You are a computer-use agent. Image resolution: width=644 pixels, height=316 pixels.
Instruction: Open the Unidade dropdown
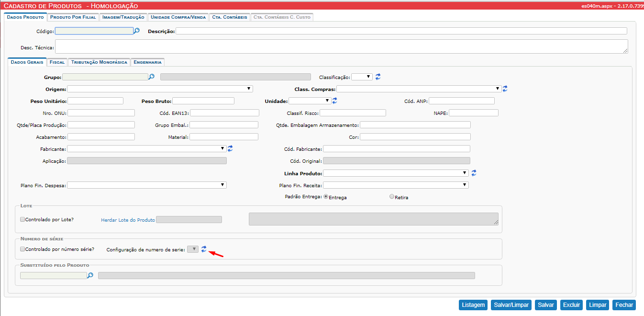point(310,101)
